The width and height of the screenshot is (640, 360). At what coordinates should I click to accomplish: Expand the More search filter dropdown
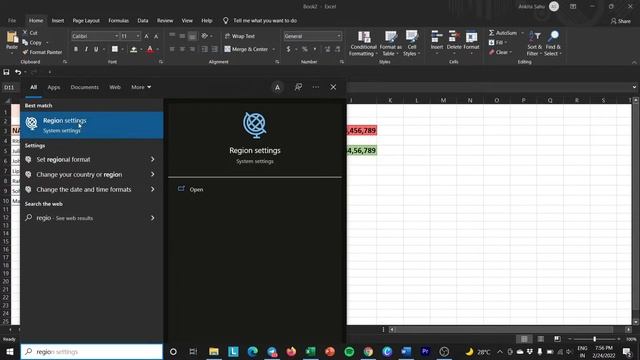click(x=141, y=87)
